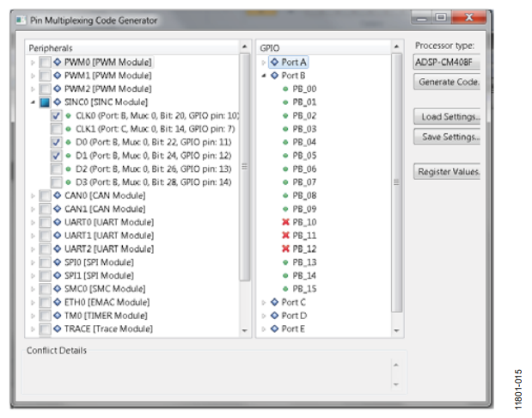The image size is (532, 418).
Task: Check the D3 signal checkbox
Action: tap(56, 182)
